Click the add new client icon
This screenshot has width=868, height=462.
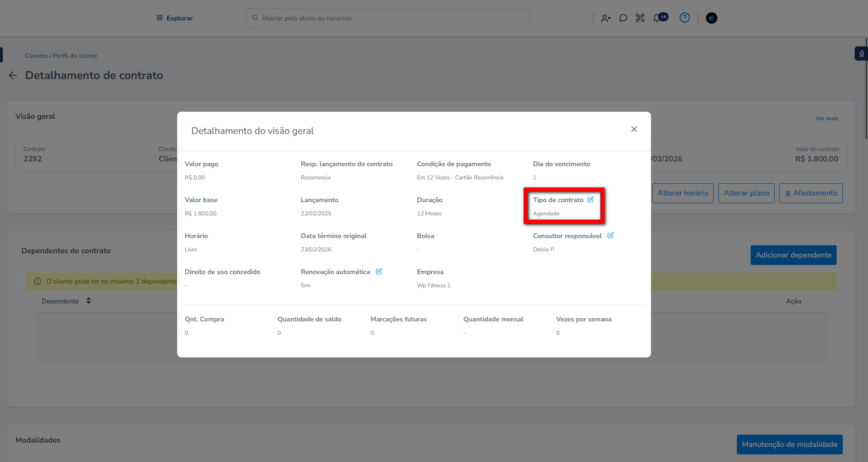606,18
